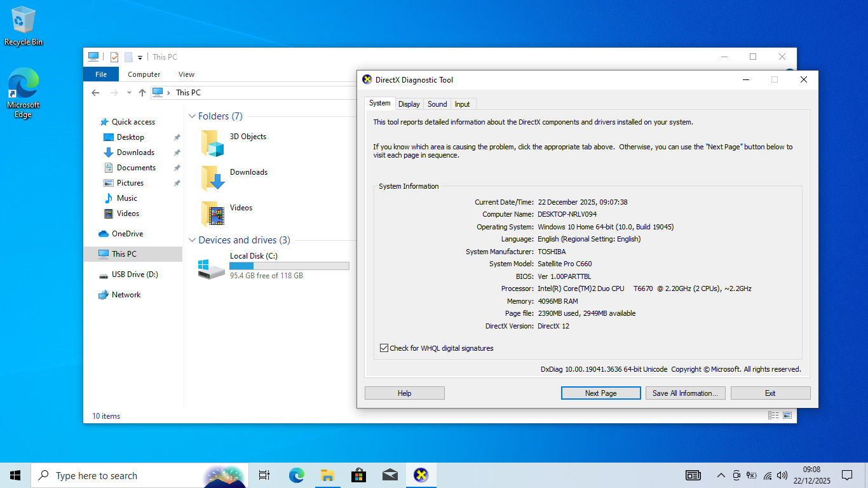Open the Downloads folder in main pane
This screenshot has height=488, width=868.
click(213, 179)
